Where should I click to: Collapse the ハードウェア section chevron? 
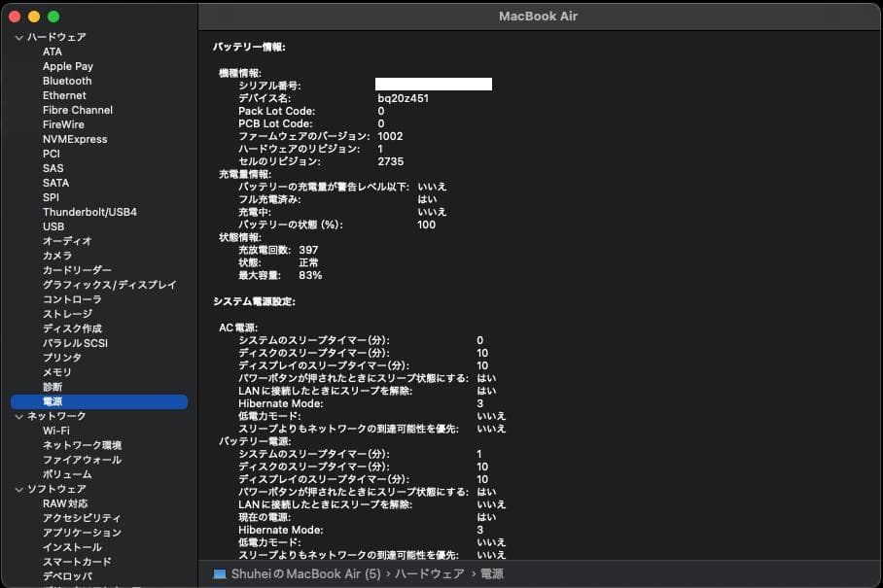(19, 38)
